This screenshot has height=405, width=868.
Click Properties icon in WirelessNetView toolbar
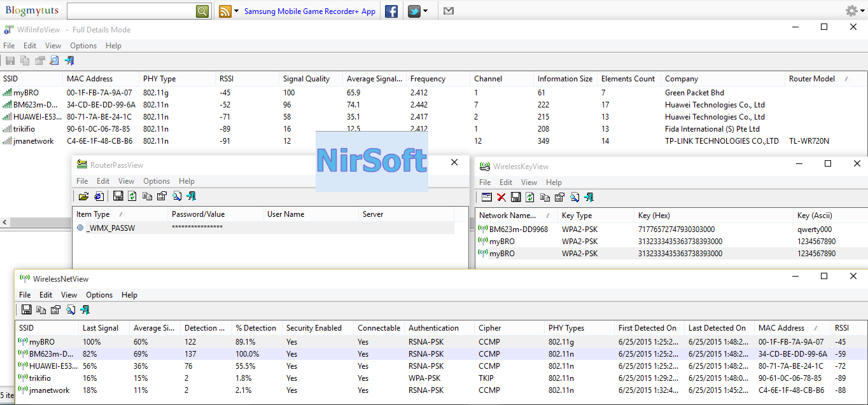click(x=55, y=310)
